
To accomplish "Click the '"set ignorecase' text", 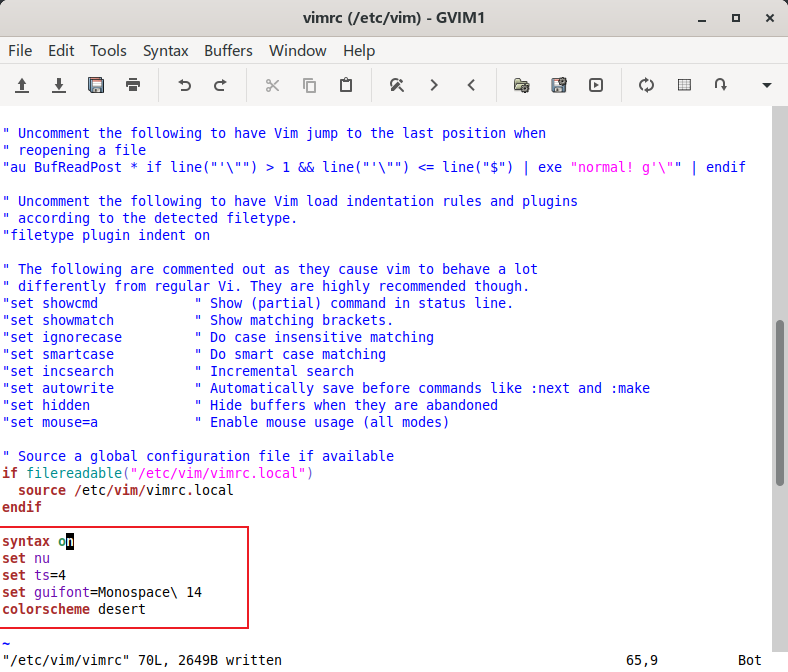I will [x=62, y=337].
